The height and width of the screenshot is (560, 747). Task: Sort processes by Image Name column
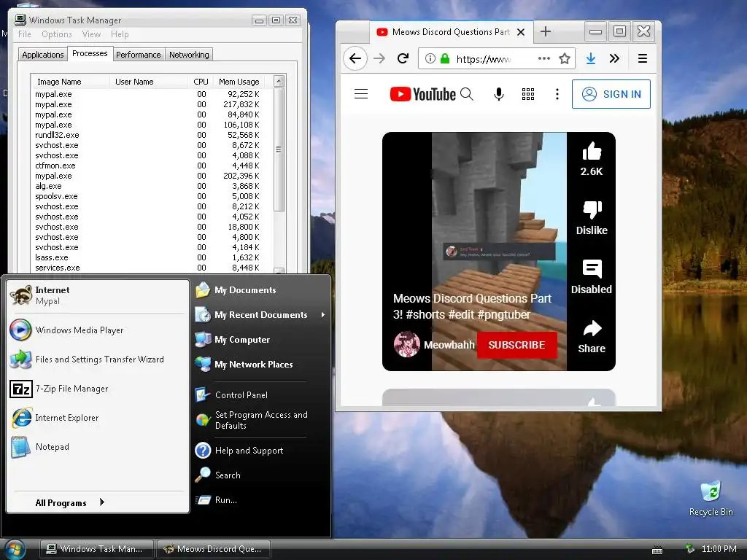[x=69, y=82]
